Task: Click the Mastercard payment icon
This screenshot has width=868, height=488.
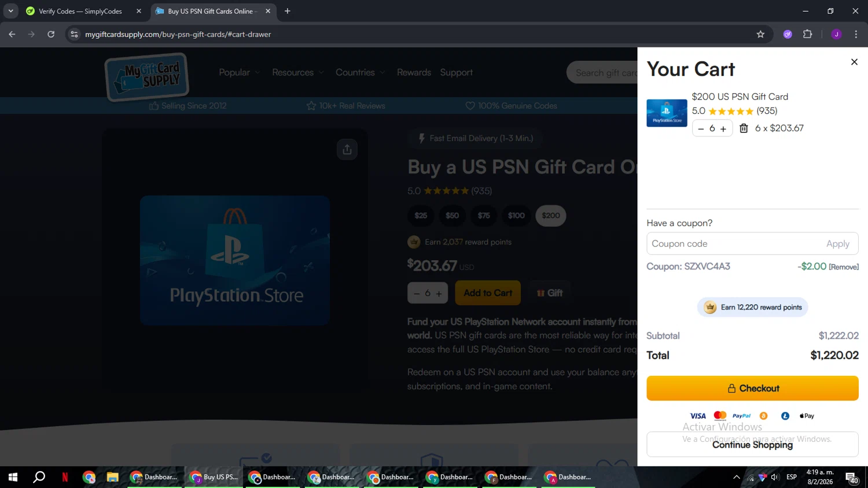Action: pyautogui.click(x=720, y=415)
